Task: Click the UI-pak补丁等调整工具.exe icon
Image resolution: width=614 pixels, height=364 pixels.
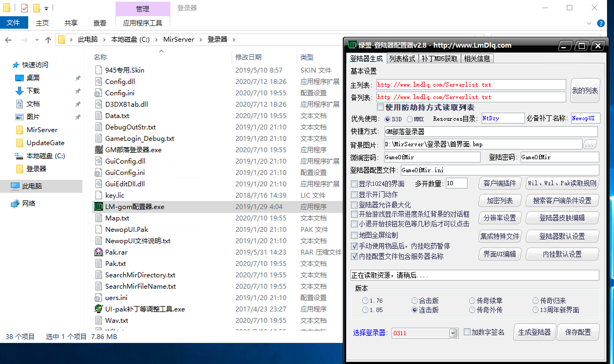Action: pos(99,309)
